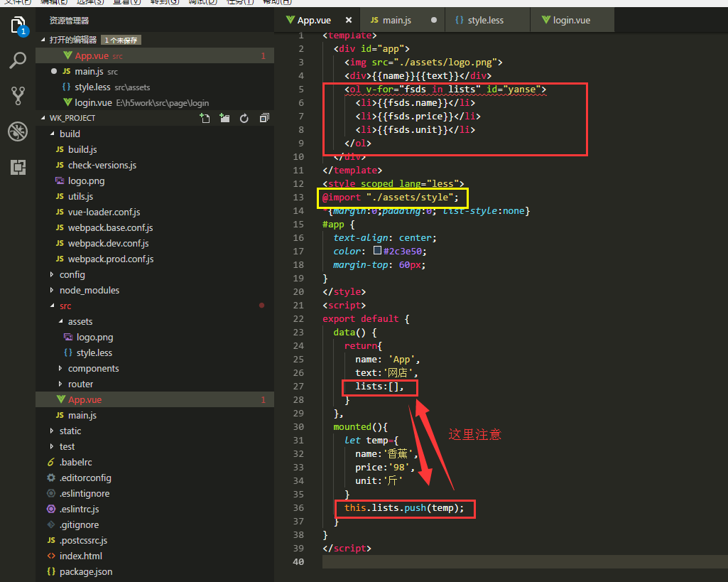728x582 pixels.
Task: Open the .eslintignore file
Action: [155, 493]
